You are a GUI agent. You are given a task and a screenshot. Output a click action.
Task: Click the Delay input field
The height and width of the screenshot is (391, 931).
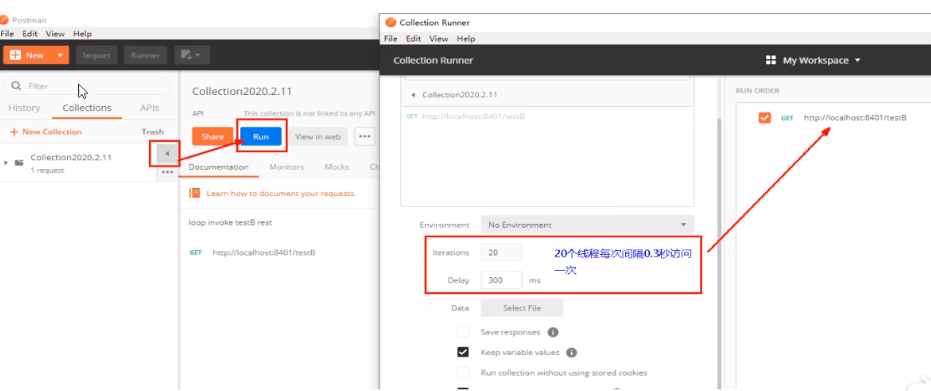pyautogui.click(x=501, y=280)
